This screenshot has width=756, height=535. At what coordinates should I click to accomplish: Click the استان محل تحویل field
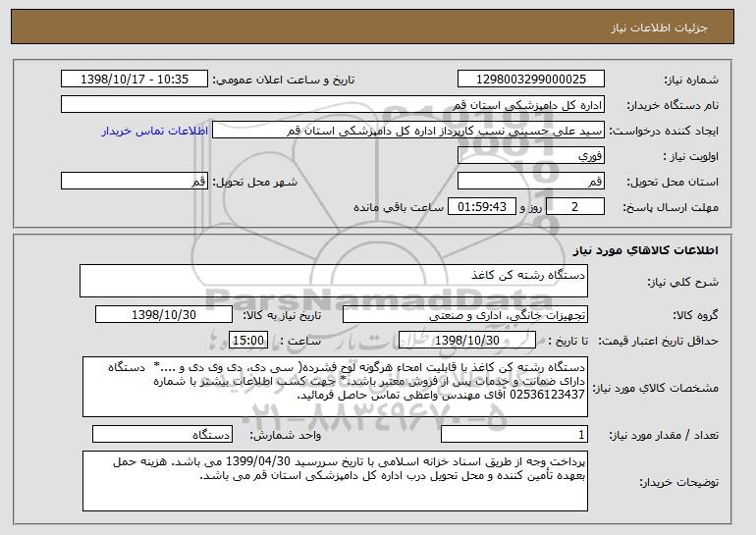tap(531, 182)
